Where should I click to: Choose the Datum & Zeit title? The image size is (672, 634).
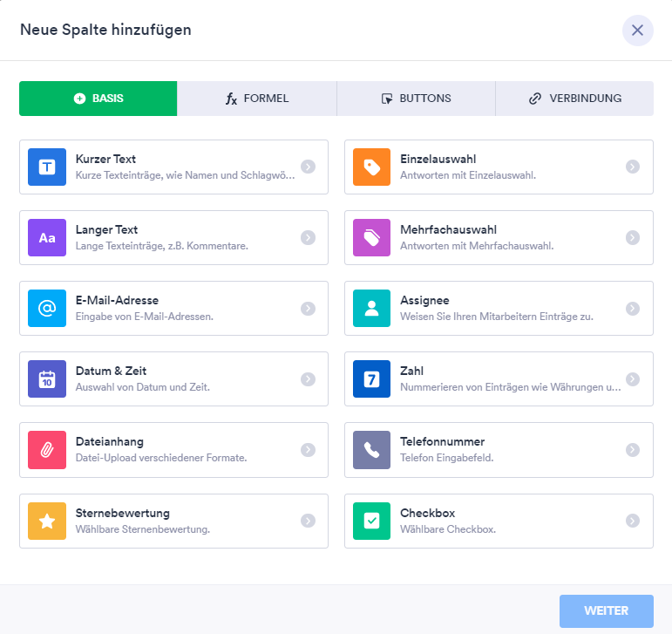(111, 372)
